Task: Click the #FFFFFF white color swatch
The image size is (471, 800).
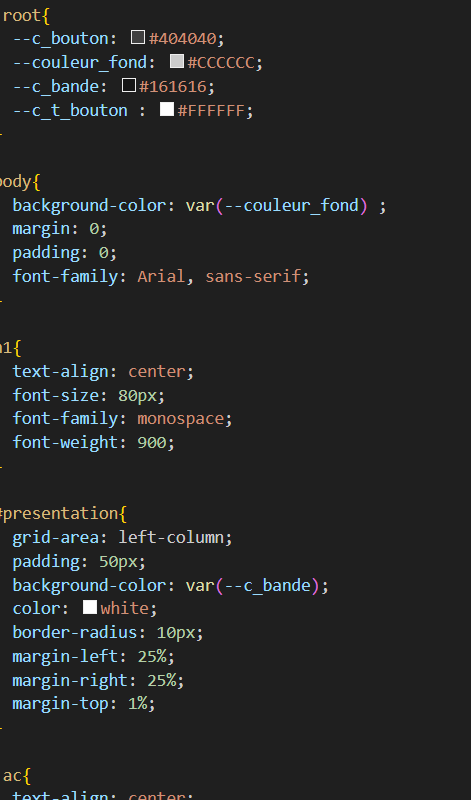Action: 167,109
